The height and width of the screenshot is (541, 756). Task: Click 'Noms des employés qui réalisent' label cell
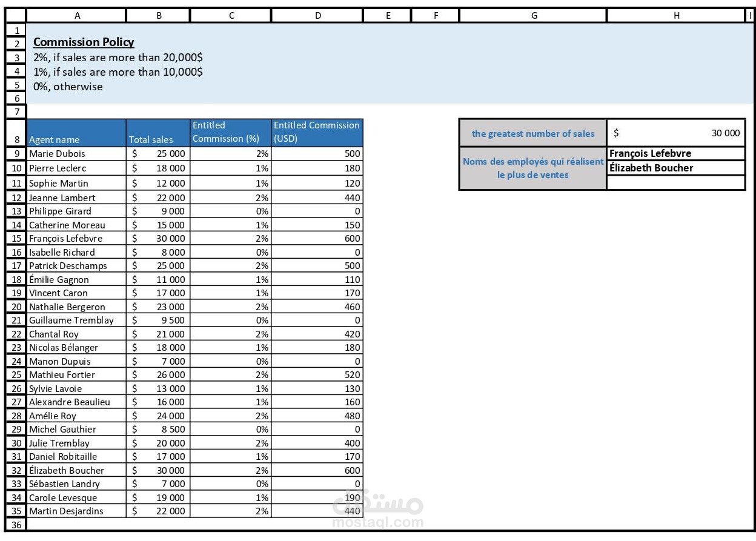coord(533,168)
